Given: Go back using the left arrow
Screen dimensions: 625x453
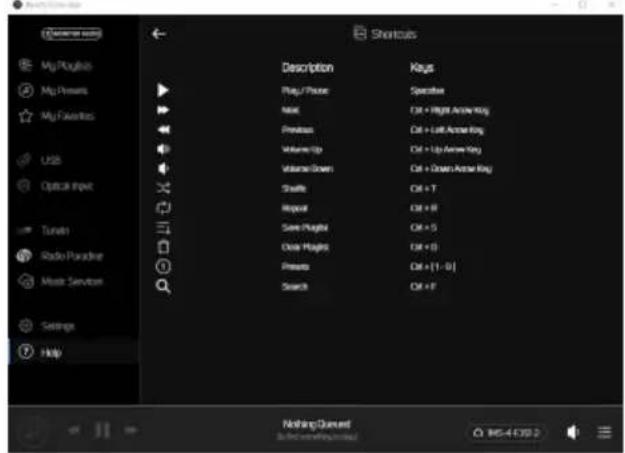Looking at the screenshot, I should 159,34.
